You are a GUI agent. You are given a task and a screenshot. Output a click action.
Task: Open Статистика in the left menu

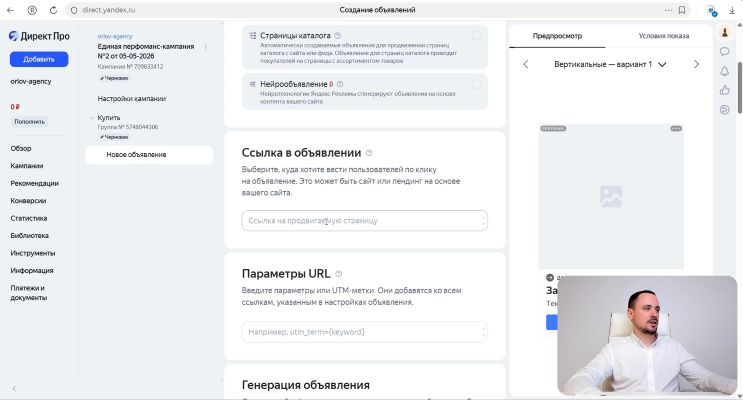[x=29, y=218]
